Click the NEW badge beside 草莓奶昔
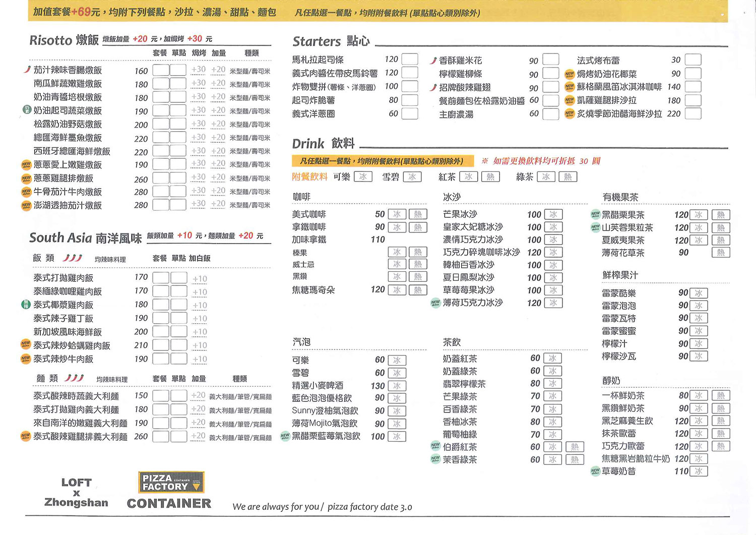The image size is (756, 535). pos(595,471)
